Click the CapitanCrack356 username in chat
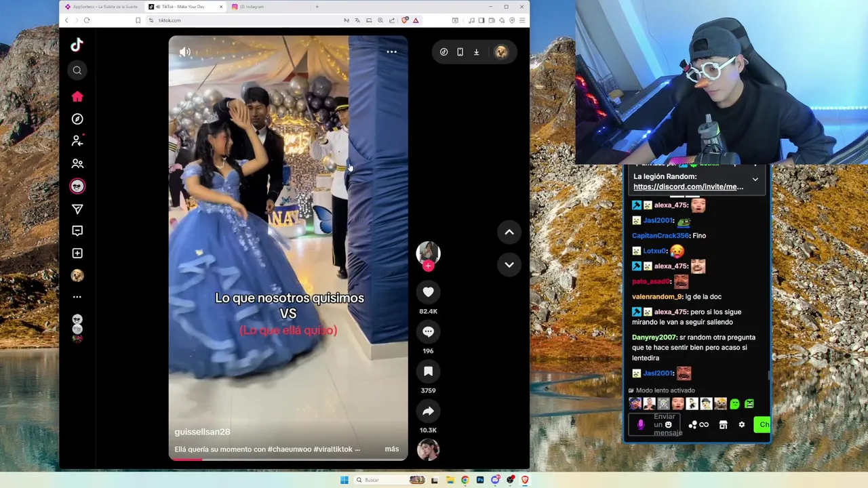The image size is (868, 488). (660, 236)
